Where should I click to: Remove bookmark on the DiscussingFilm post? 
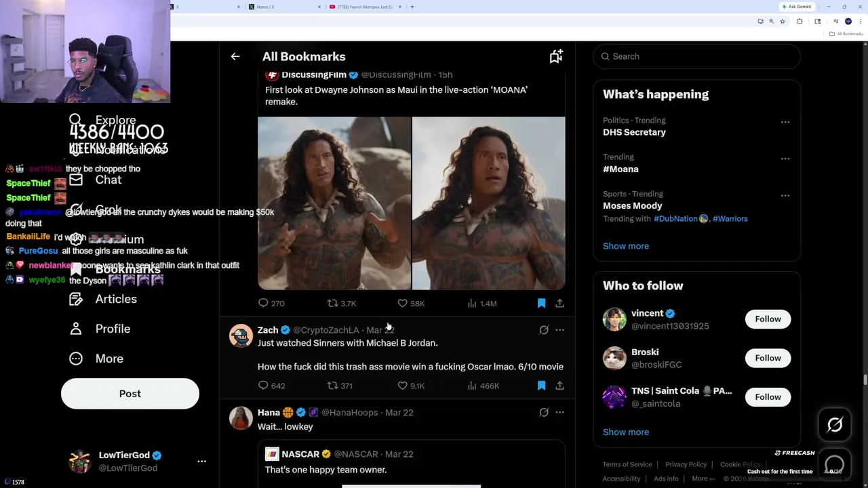coord(541,304)
